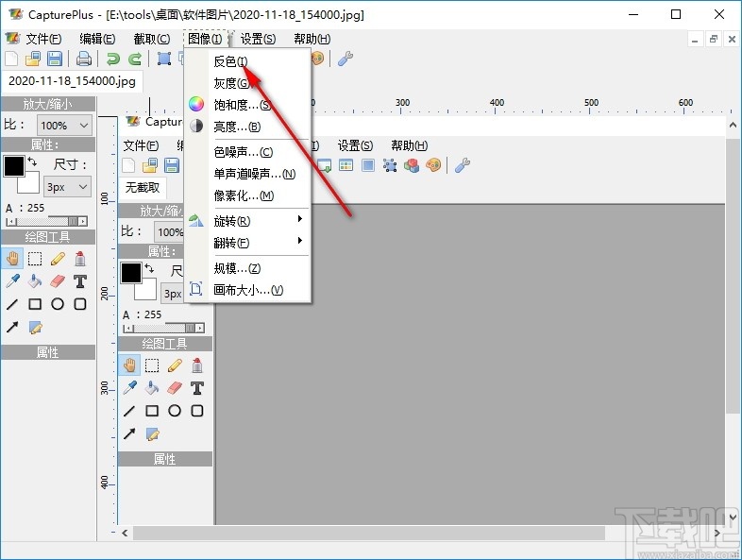Choose 像素化...(M) pixelate item

pos(247,195)
